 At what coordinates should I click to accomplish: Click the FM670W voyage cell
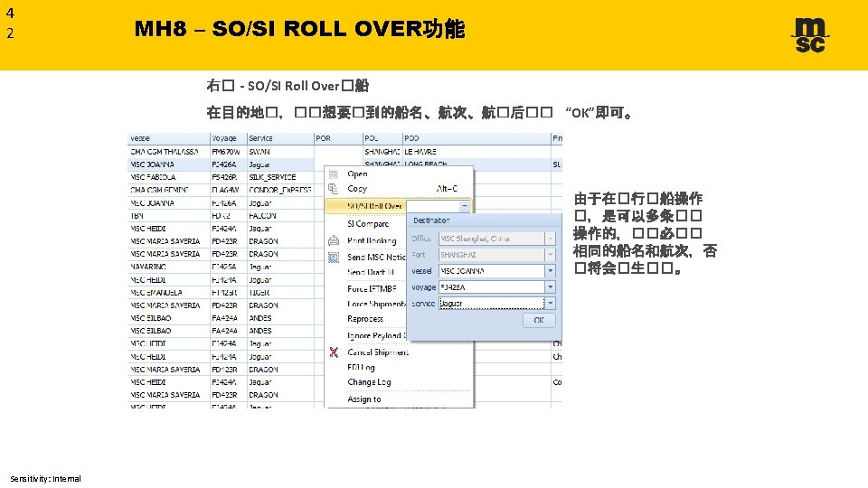(228, 152)
